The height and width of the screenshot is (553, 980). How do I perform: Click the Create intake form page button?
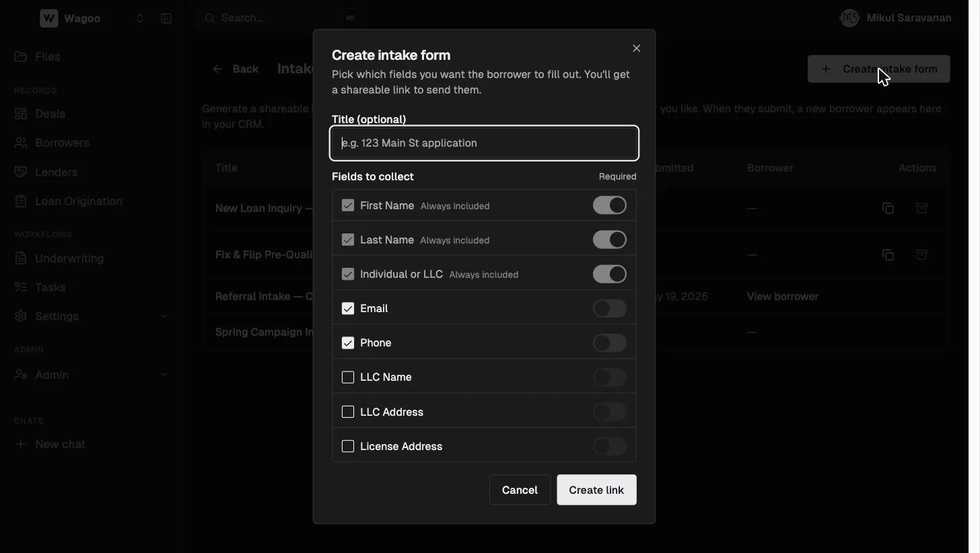tap(878, 69)
